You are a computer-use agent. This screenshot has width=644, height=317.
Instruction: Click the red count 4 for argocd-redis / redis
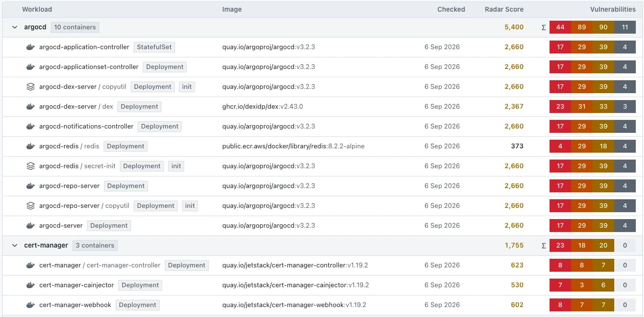coord(560,146)
